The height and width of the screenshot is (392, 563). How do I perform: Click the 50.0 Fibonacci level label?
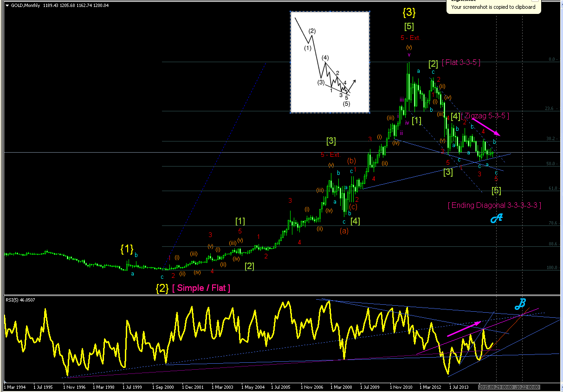point(551,164)
